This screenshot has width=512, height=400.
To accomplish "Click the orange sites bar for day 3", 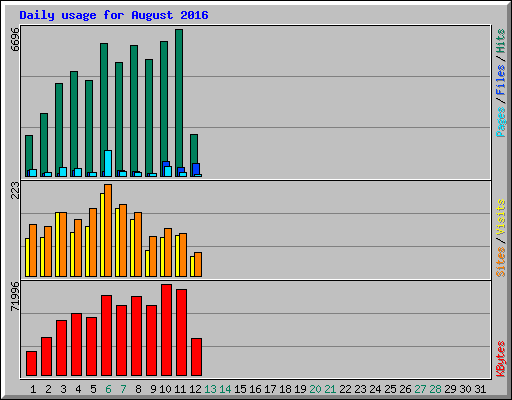I will point(63,244).
